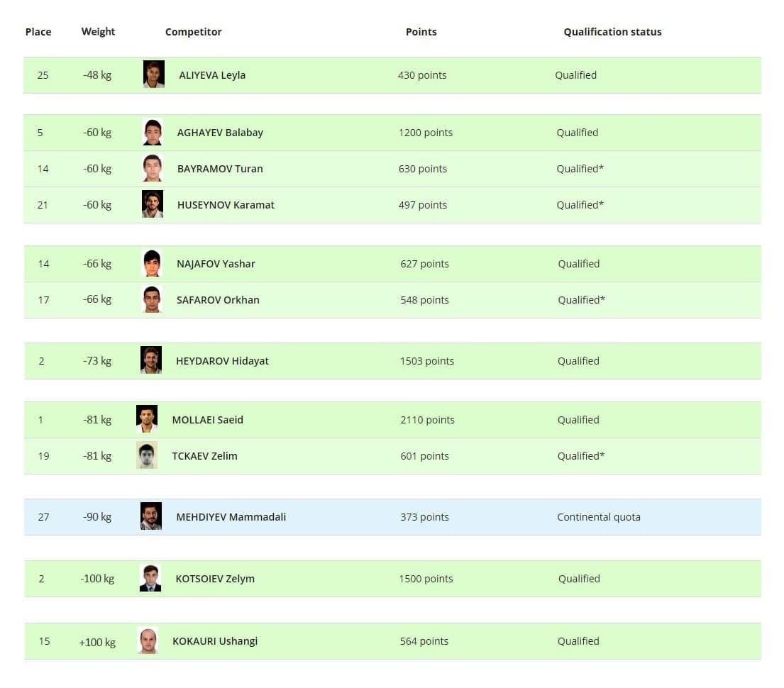Viewport: 784px width, 688px height.
Task: Click the 2110 points value
Action: coord(427,420)
